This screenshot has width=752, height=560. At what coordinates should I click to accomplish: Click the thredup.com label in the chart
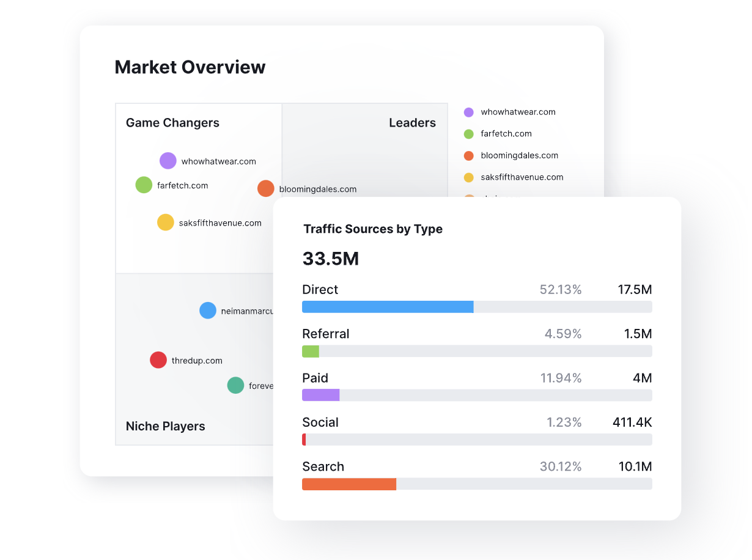197,361
